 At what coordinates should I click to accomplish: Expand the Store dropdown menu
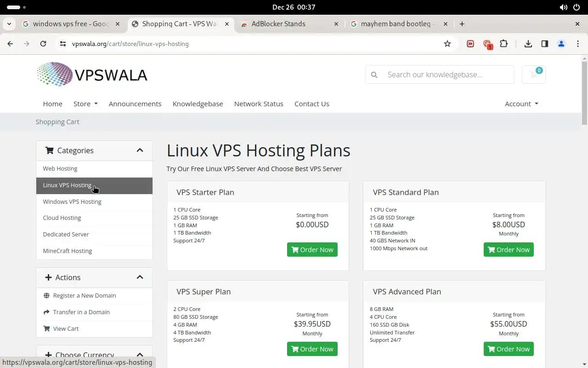click(85, 104)
